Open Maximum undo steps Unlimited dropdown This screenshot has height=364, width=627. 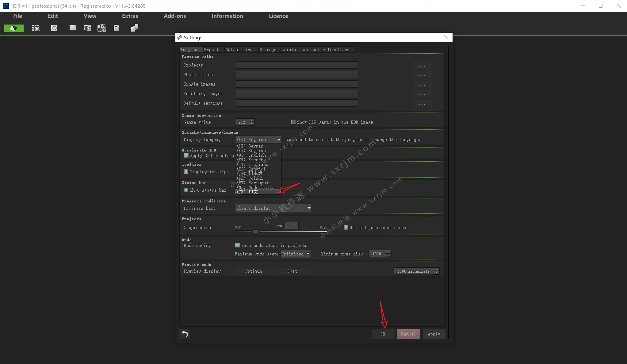308,254
